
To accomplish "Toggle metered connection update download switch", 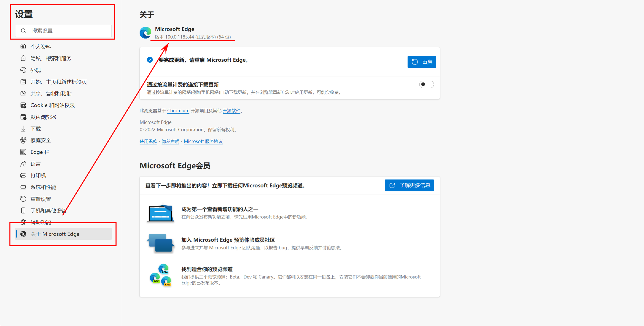I will [x=426, y=84].
